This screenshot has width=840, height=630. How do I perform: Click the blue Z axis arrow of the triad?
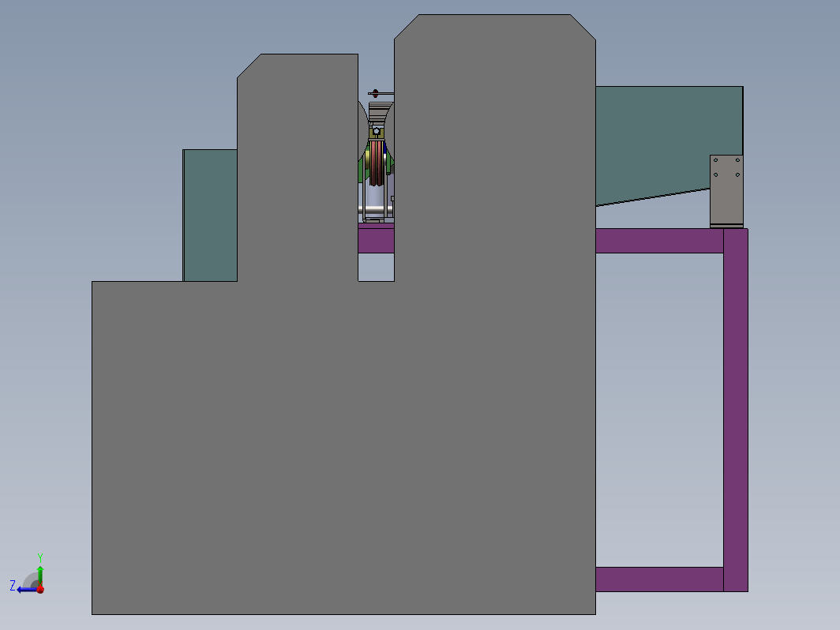26,590
